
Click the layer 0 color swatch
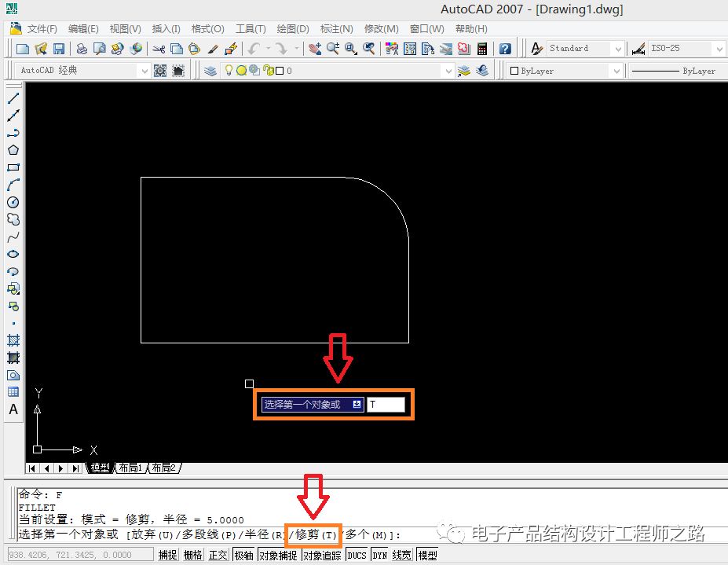[x=280, y=71]
